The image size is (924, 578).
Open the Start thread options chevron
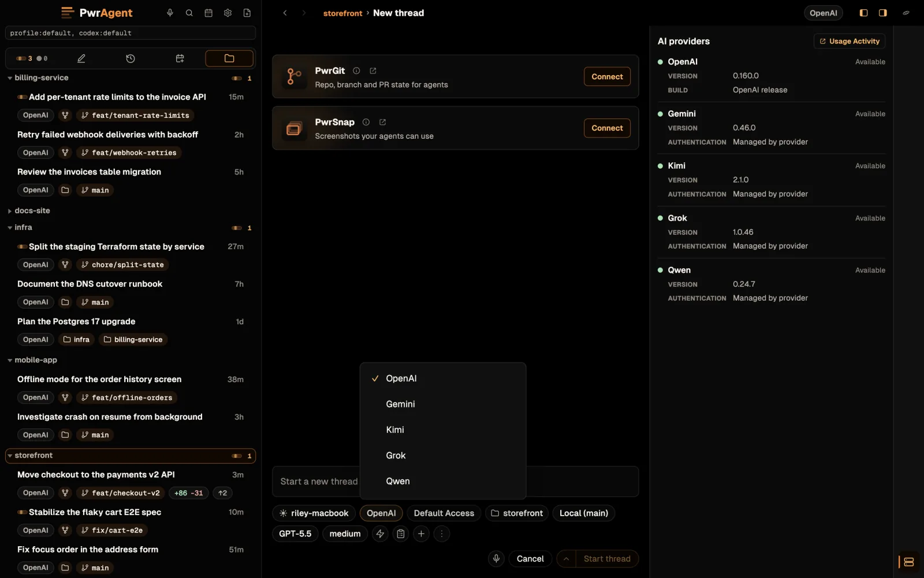tap(566, 558)
